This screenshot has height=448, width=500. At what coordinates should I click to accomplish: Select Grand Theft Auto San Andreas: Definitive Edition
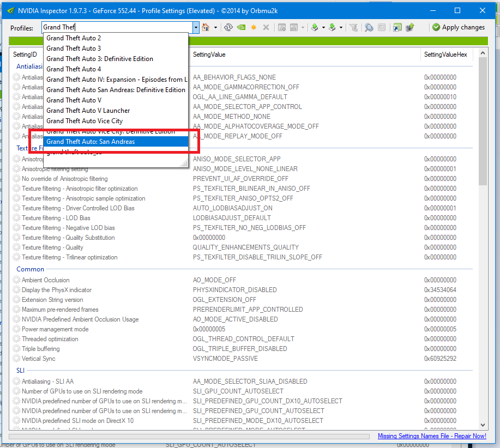pyautogui.click(x=116, y=90)
